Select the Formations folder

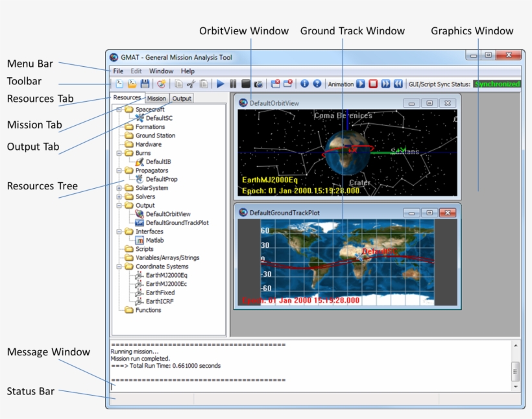pyautogui.click(x=150, y=127)
